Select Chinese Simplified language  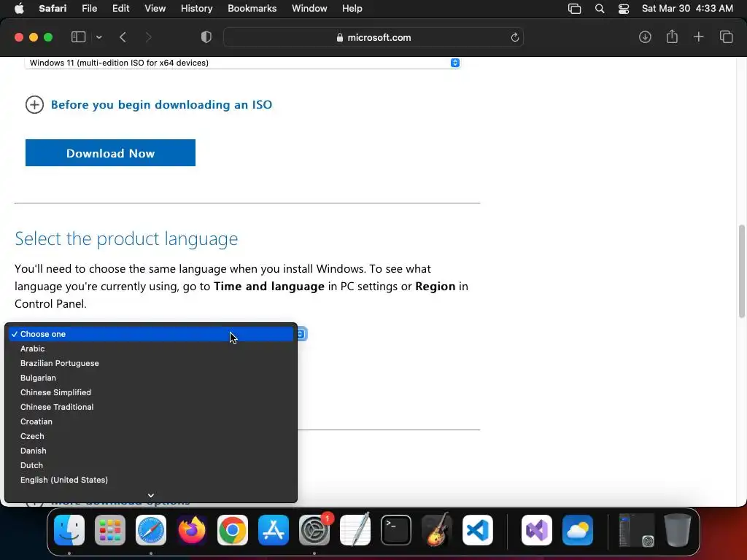(x=151, y=392)
